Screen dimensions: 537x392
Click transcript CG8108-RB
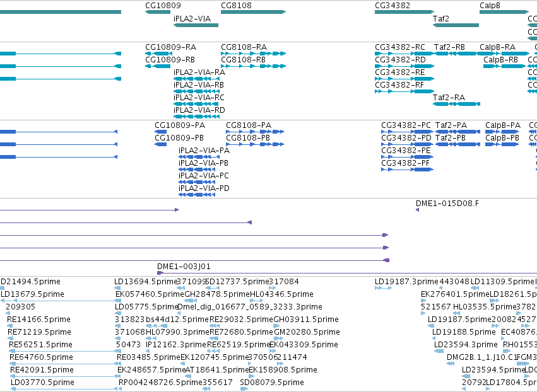254,66
